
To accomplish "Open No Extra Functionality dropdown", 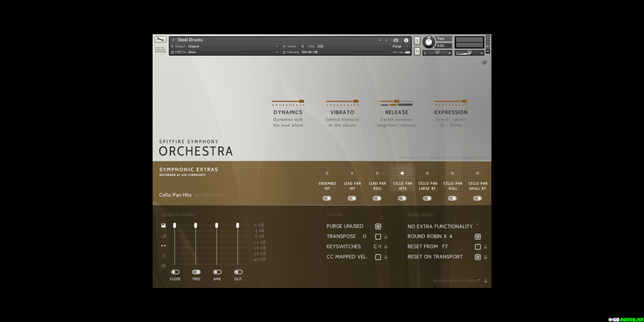I will (442, 226).
